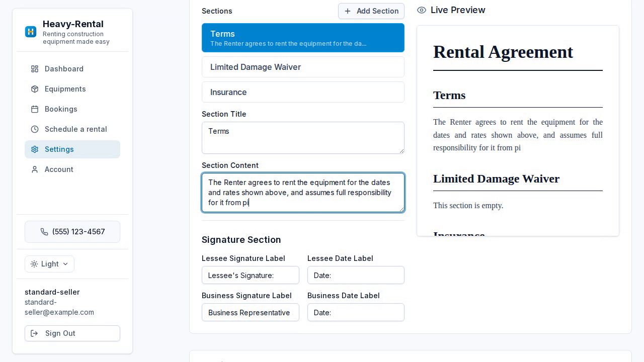Click the Limited Damage Waiver preview heading
Image resolution: width=644 pixels, height=362 pixels.
(497, 179)
